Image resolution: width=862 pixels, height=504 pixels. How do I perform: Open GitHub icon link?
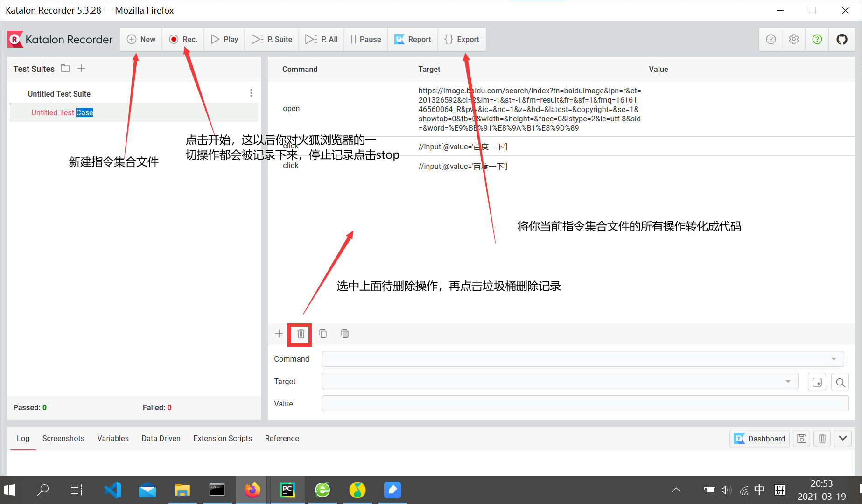842,39
